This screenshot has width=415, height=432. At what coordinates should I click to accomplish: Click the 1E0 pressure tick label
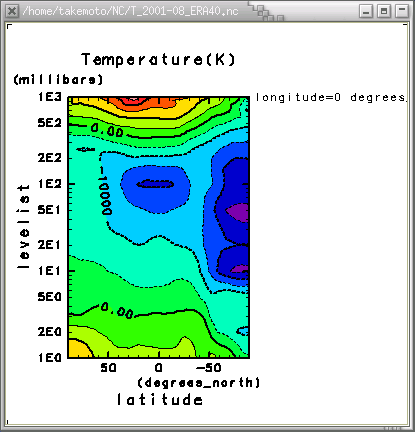pos(50,358)
